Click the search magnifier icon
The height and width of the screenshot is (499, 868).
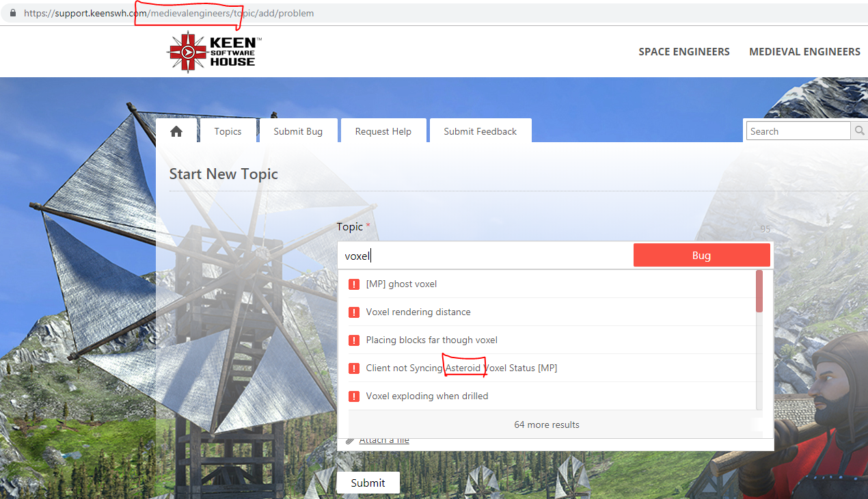pos(858,131)
